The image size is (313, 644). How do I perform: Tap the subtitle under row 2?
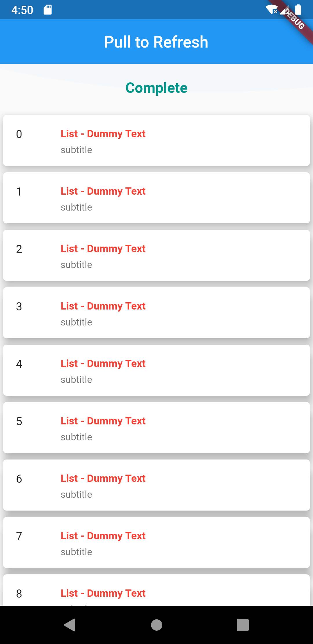pos(76,264)
